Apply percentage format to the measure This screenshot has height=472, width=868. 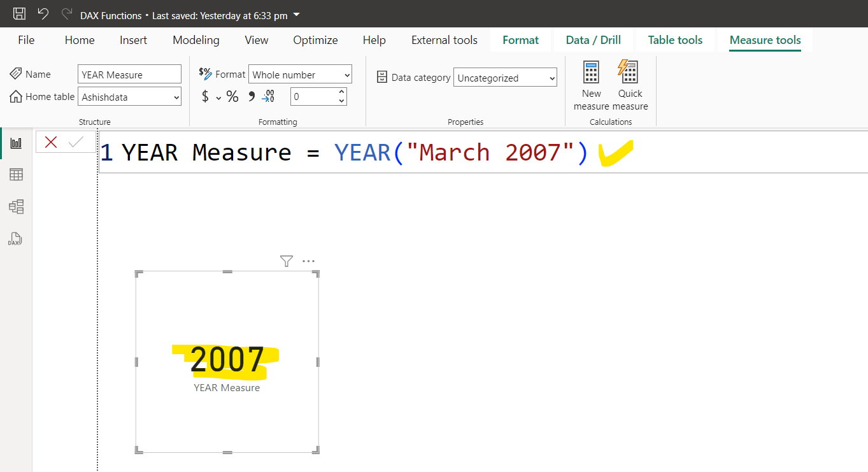232,96
